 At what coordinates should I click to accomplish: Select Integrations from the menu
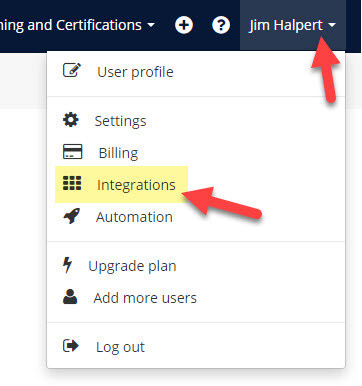point(136,185)
